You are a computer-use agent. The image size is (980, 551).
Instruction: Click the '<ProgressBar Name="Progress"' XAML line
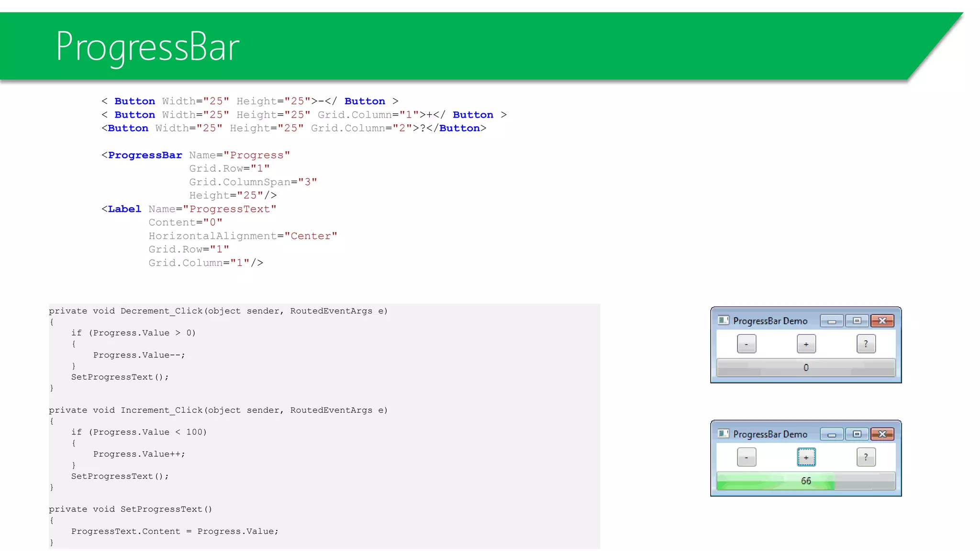point(196,155)
